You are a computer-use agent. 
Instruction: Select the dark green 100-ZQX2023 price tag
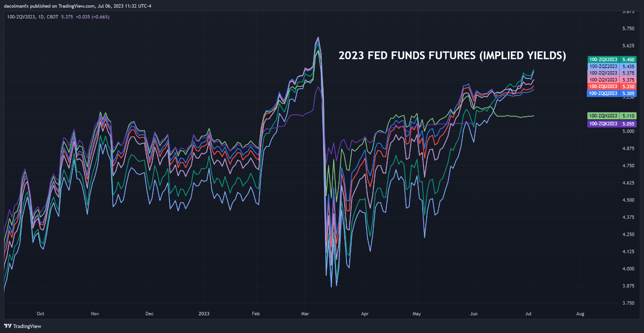tap(612, 59)
